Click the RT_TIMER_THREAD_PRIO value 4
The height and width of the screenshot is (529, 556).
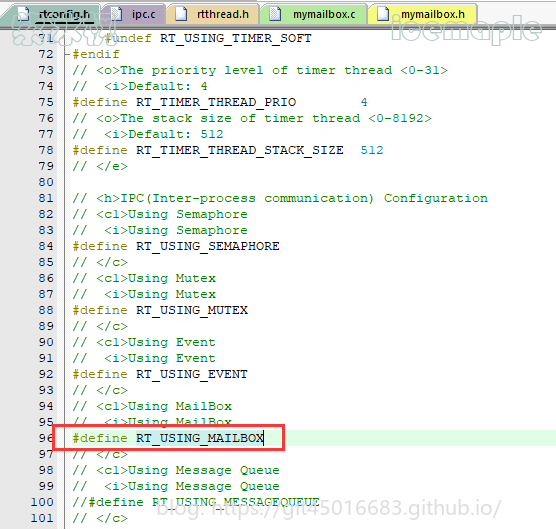tap(364, 102)
